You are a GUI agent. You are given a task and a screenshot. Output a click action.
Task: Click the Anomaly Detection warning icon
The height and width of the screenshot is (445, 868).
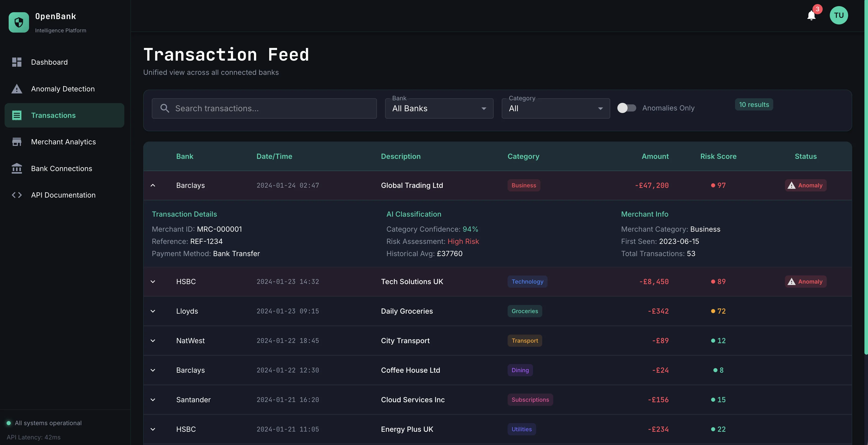(17, 89)
